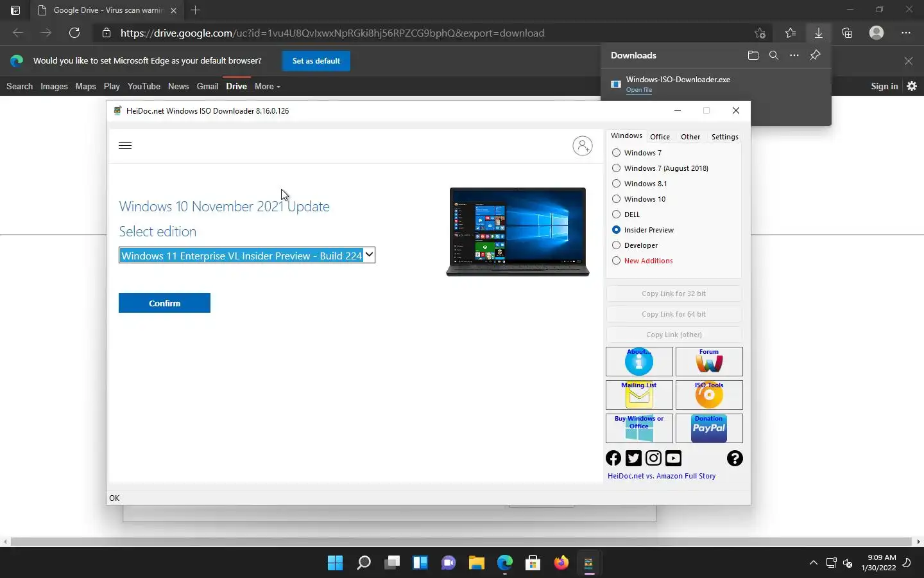The width and height of the screenshot is (924, 578).
Task: Select New Additions radio option
Action: click(x=642, y=261)
